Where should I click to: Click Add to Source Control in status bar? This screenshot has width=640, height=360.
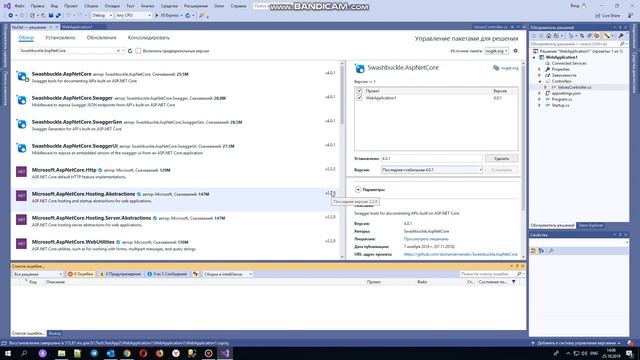pyautogui.click(x=576, y=343)
